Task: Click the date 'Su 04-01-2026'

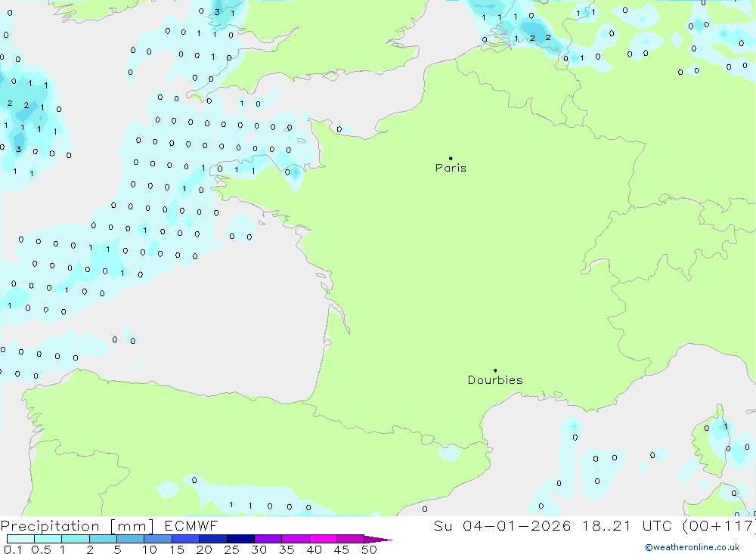Action: pyautogui.click(x=503, y=526)
